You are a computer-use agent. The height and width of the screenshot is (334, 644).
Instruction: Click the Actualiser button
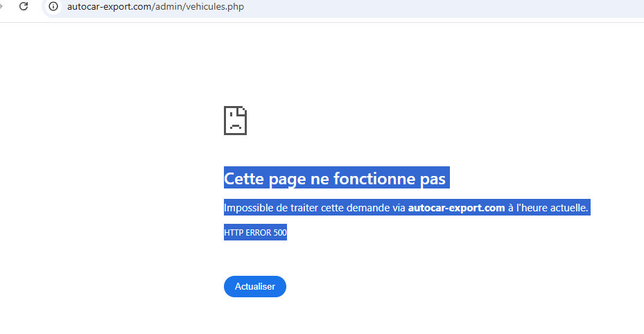tap(255, 286)
